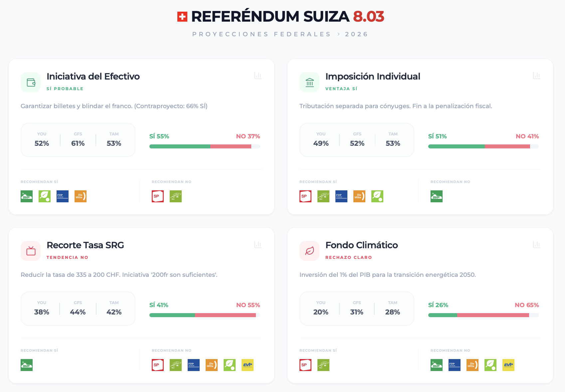Click EVP logo in Recorte Tasa SRG card
This screenshot has height=392, width=565.
click(247, 365)
